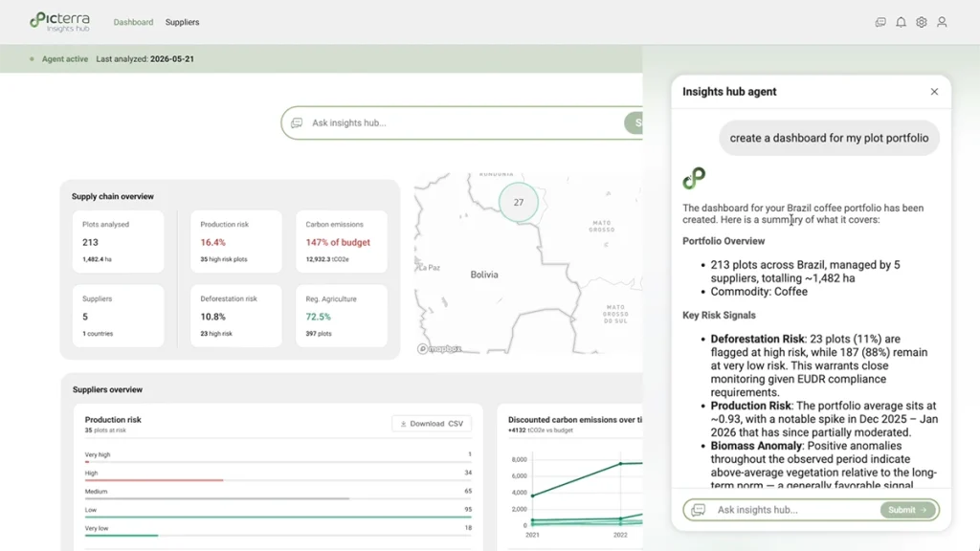Open the Plots analysed 213 card
Image resolution: width=980 pixels, height=551 pixels.
[118, 241]
